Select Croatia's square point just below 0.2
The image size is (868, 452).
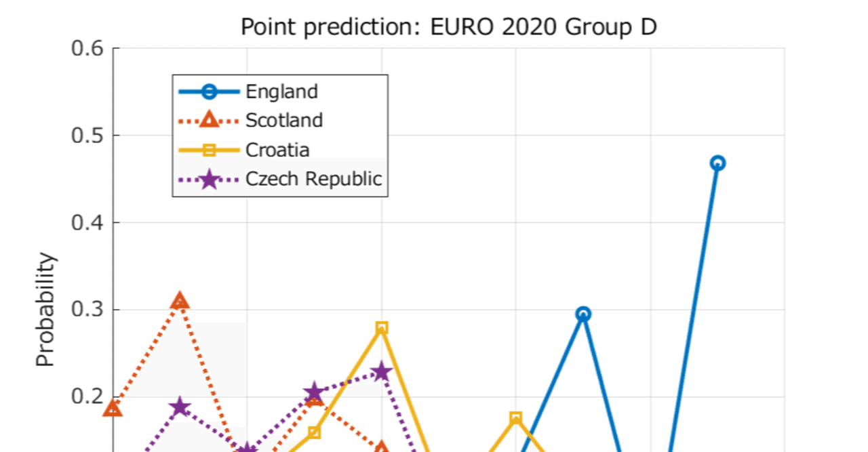pyautogui.click(x=515, y=417)
